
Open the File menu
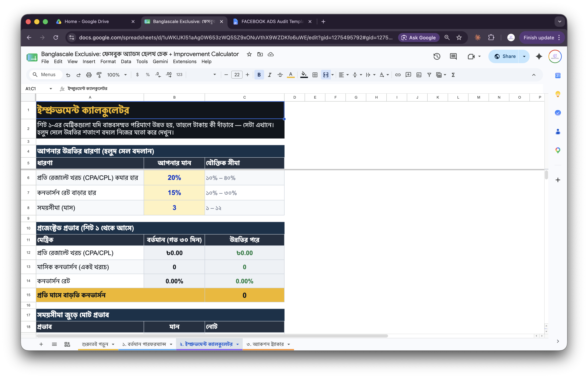pyautogui.click(x=45, y=62)
